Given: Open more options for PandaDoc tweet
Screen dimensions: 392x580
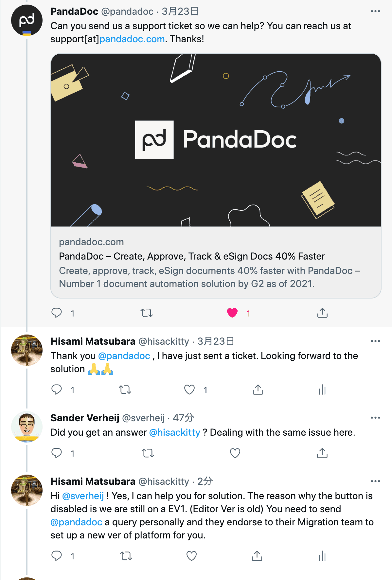Looking at the screenshot, I should point(375,11).
